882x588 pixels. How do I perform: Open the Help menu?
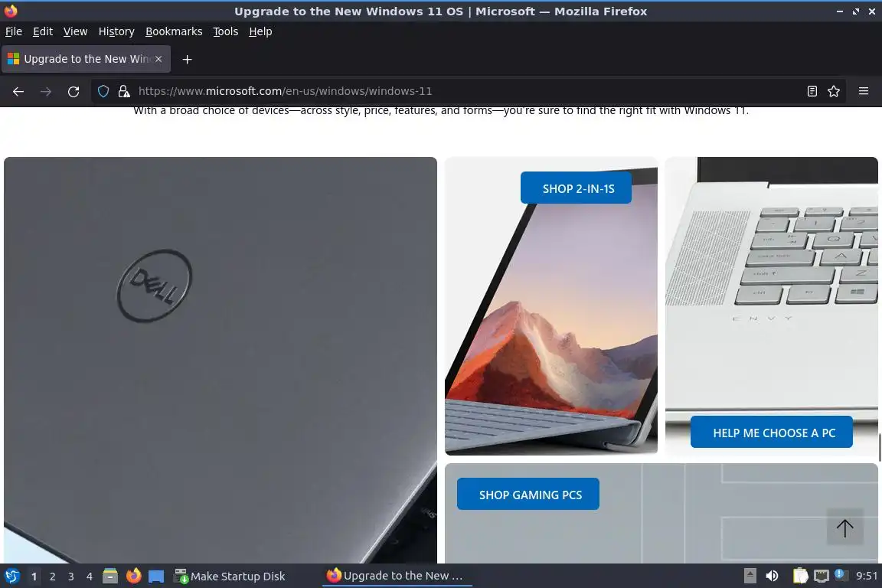tap(260, 31)
